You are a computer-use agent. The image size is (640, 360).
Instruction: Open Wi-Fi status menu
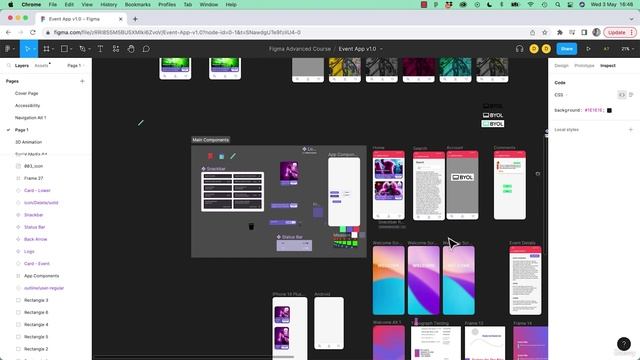(531, 4)
